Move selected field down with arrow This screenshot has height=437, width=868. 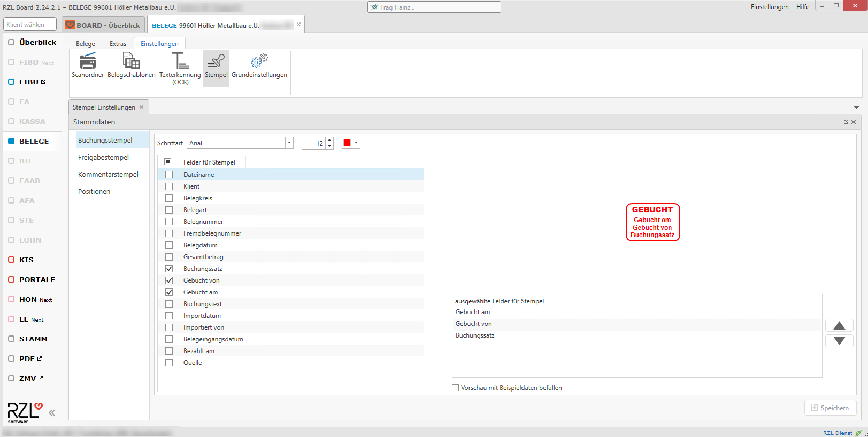(839, 341)
